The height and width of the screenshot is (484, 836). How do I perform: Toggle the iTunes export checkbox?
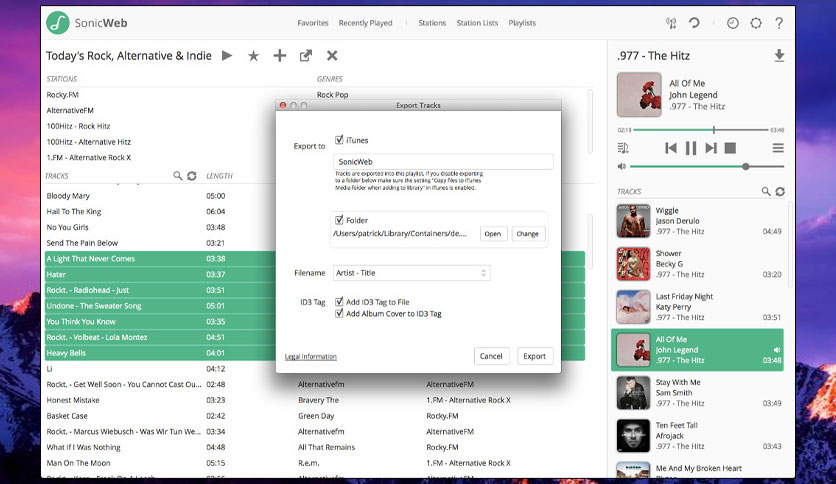[x=339, y=140]
